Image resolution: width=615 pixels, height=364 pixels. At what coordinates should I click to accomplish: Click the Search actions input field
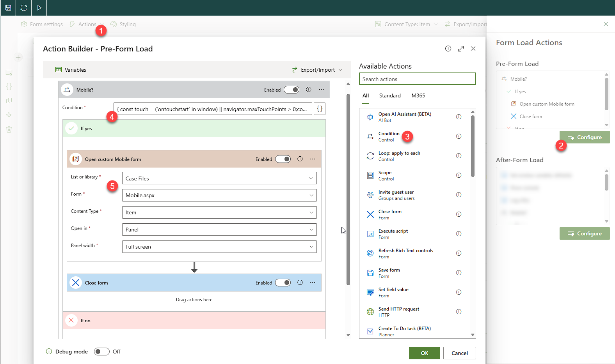pos(417,79)
